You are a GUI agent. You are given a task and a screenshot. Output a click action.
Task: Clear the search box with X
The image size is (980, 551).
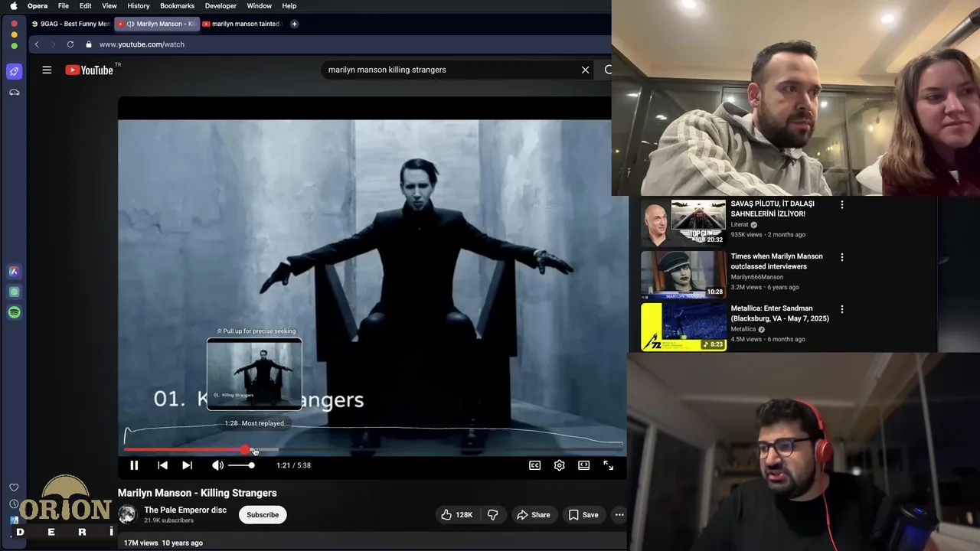pos(586,70)
